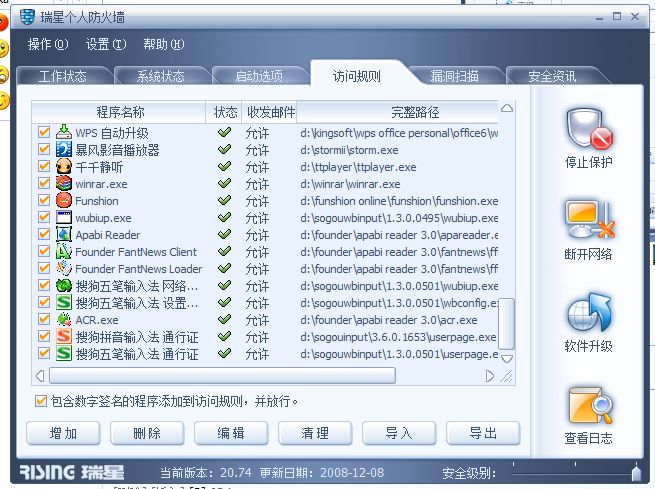Click the Disconnect Network (断开网络) icon
The height and width of the screenshot is (489, 655).
(589, 220)
